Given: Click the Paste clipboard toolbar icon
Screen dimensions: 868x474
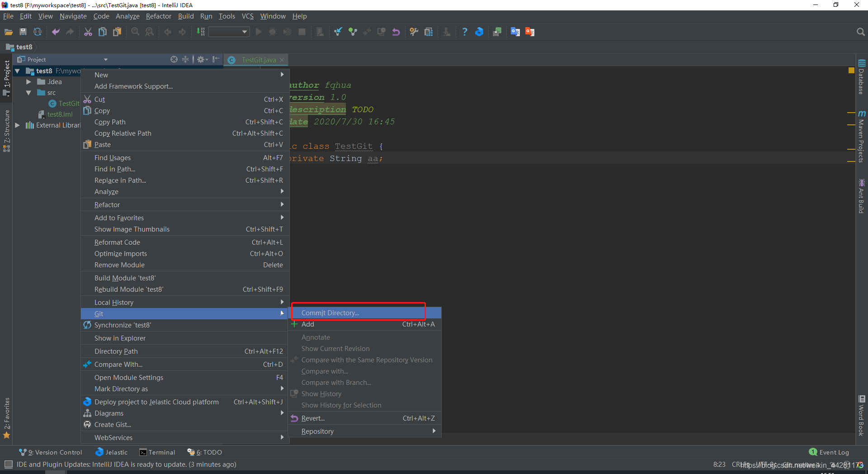Looking at the screenshot, I should (117, 32).
